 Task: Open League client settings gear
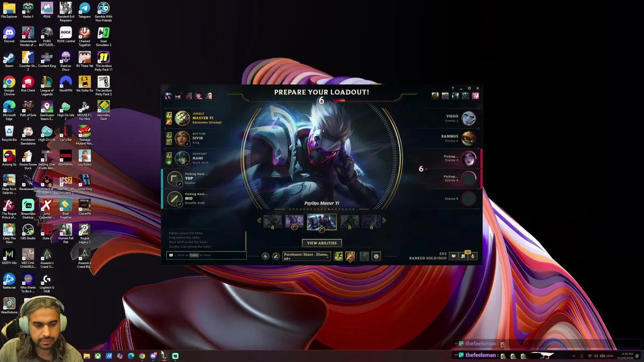tap(469, 88)
